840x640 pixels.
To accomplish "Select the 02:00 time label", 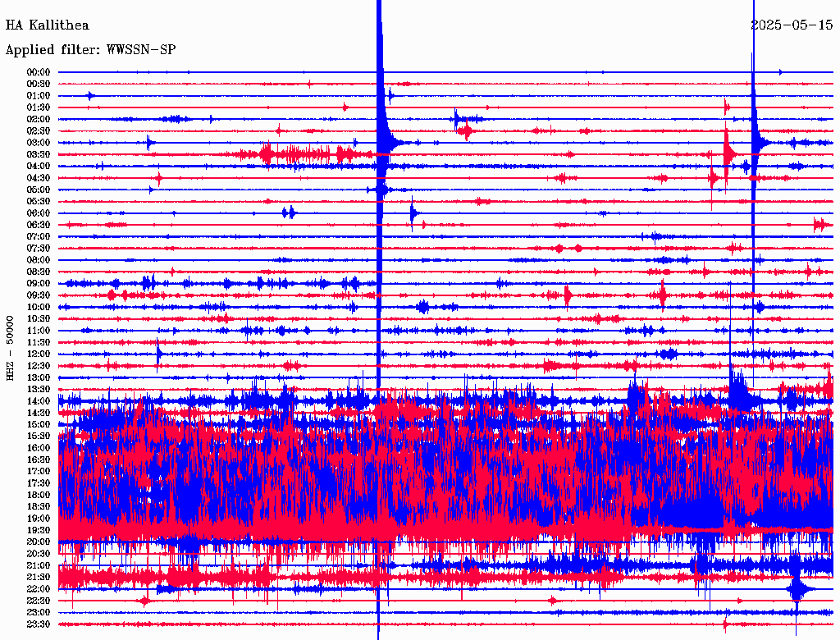I will [39, 120].
